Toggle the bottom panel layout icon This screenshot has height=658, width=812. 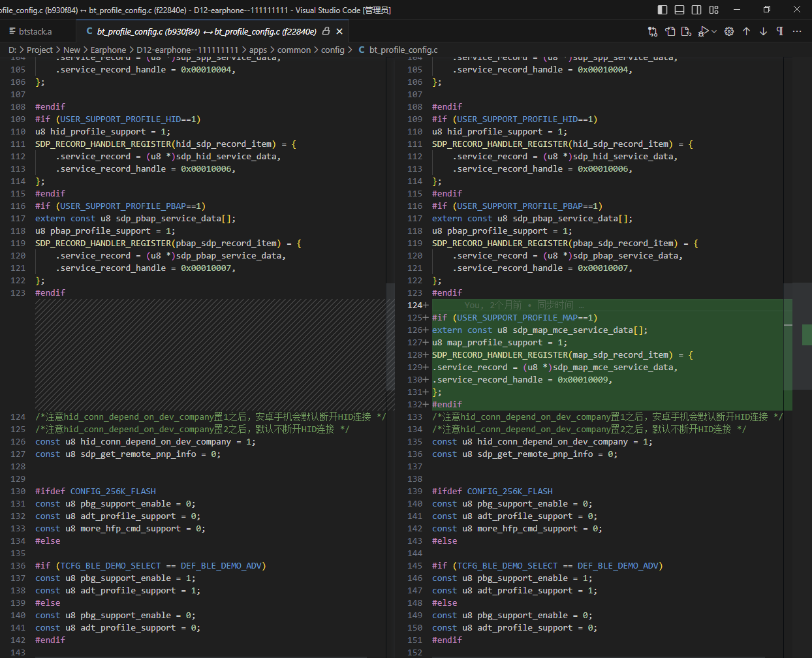[679, 10]
